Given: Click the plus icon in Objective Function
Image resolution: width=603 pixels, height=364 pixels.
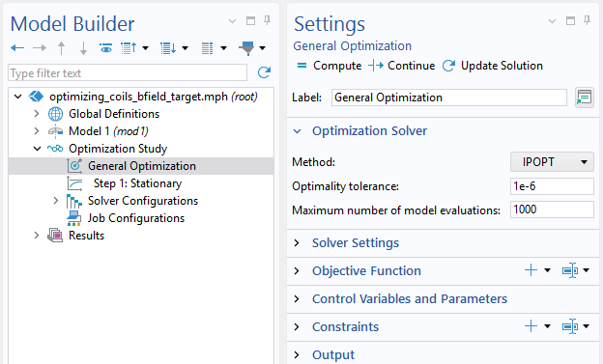Looking at the screenshot, I should pyautogui.click(x=531, y=270).
